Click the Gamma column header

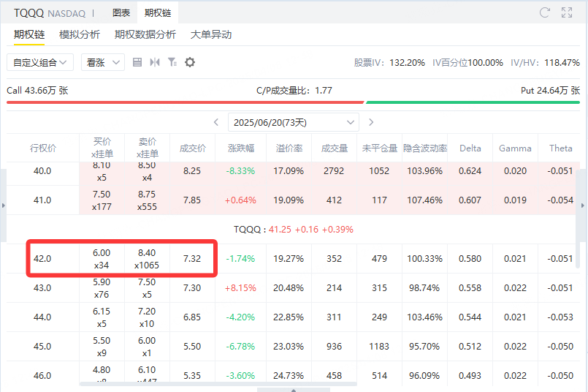coord(515,148)
